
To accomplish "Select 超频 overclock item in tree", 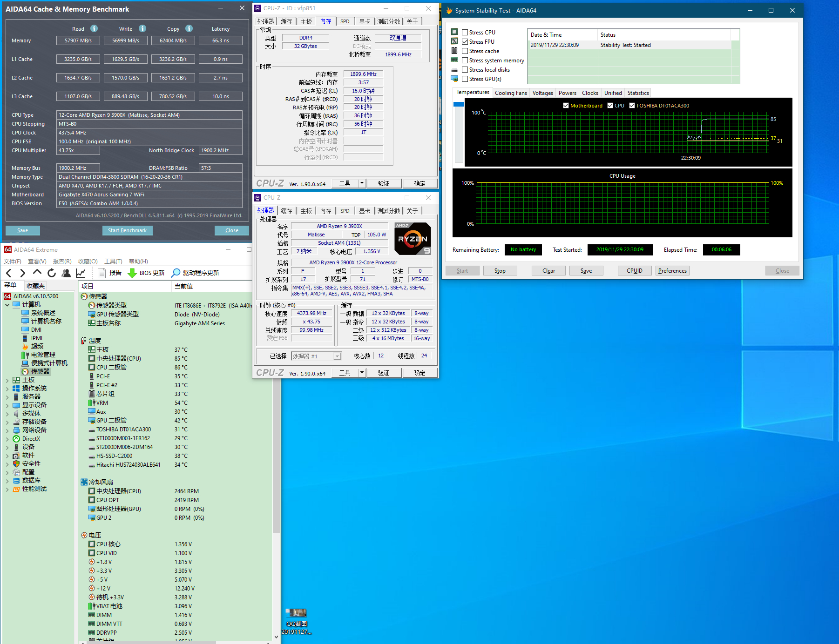I will [37, 346].
